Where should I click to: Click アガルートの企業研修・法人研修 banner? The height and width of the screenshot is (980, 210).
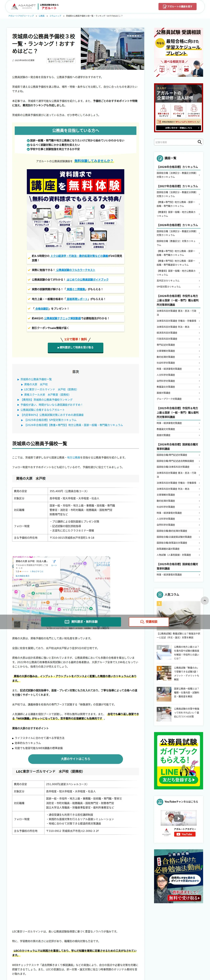(x=178, y=108)
